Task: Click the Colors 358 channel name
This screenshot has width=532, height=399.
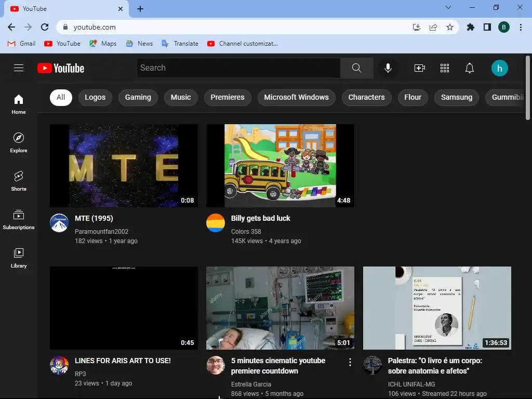Action: point(246,231)
